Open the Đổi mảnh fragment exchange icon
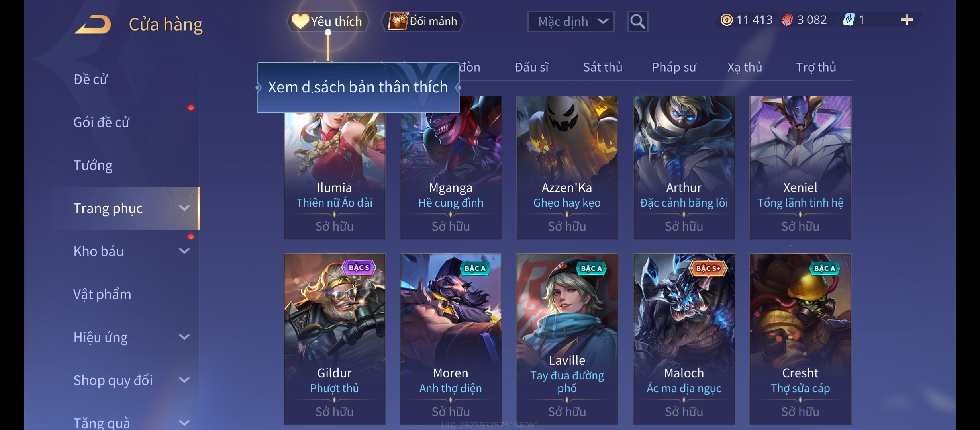This screenshot has height=430, width=980. point(398,21)
